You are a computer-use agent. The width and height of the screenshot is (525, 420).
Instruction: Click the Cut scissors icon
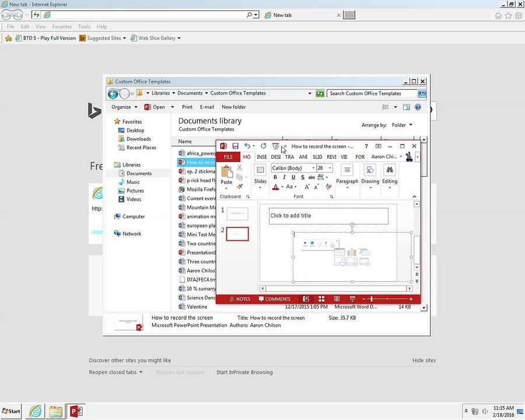click(x=239, y=168)
